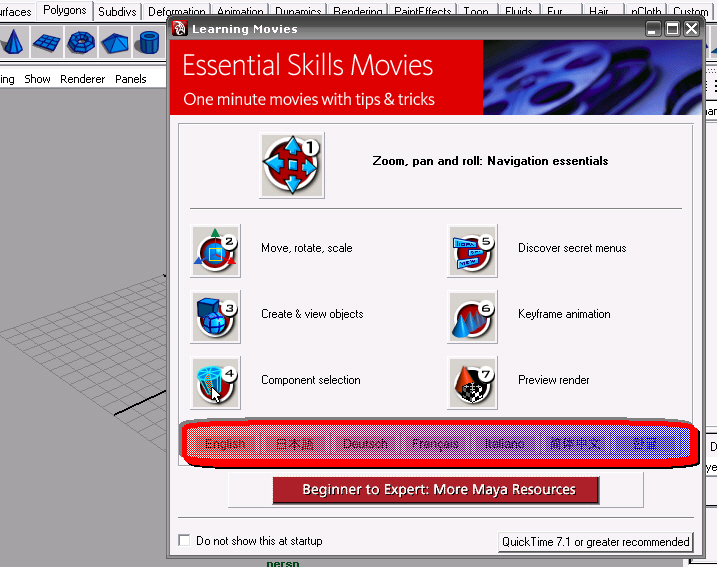Click the polygon pyramid shelf icon

[x=115, y=42]
